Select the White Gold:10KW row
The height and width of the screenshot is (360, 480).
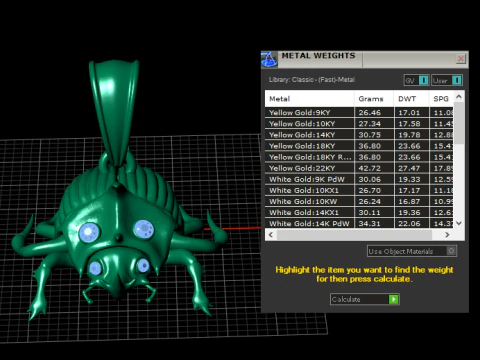pos(359,201)
